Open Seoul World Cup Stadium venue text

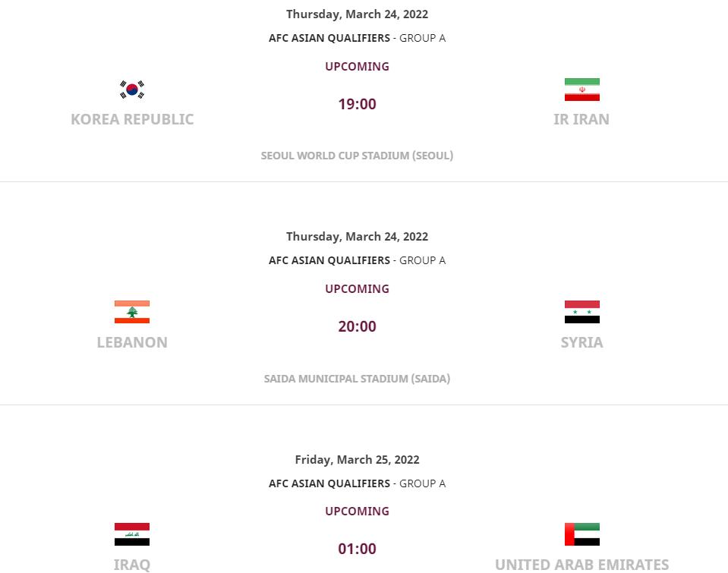coord(357,156)
